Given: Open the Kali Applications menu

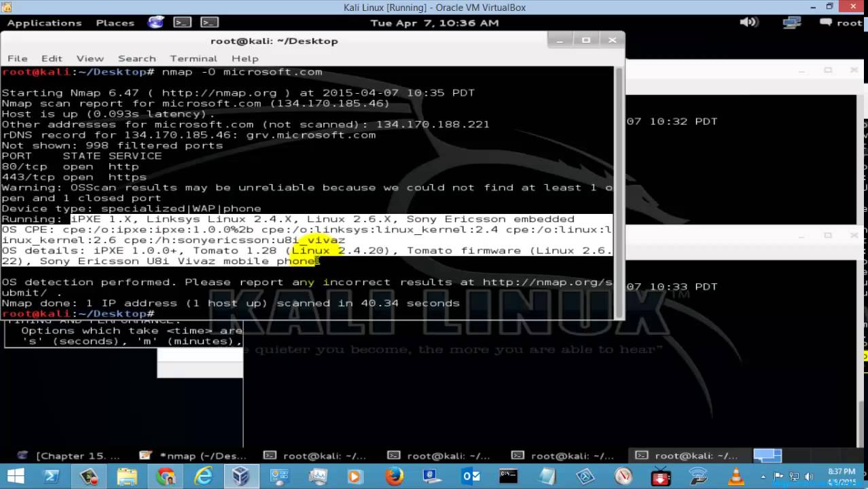Looking at the screenshot, I should tap(44, 22).
